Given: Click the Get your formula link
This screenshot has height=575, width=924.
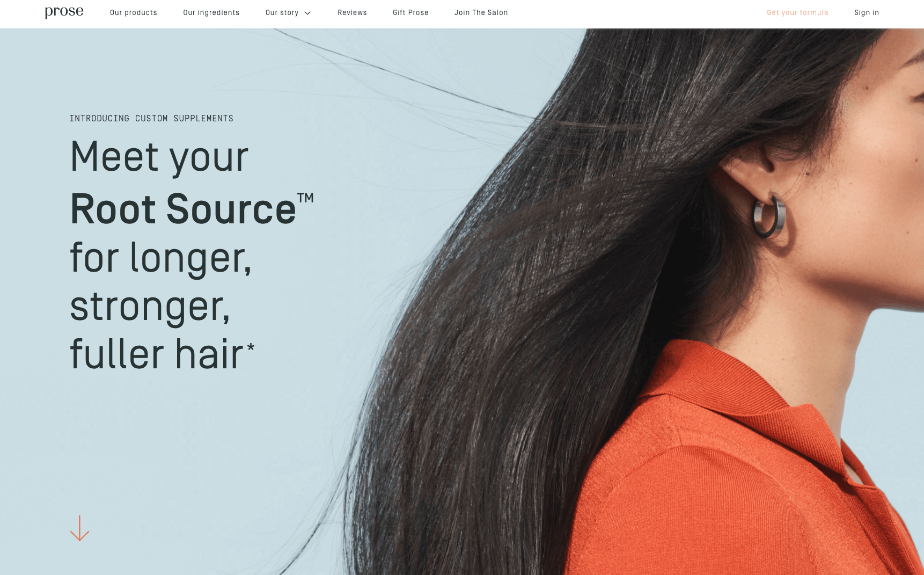Looking at the screenshot, I should pyautogui.click(x=797, y=12).
